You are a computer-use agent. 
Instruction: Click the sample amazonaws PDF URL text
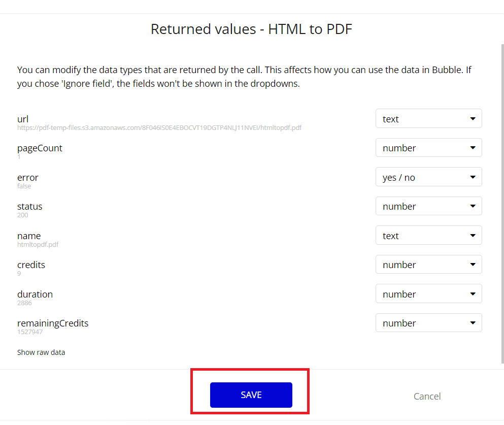159,128
